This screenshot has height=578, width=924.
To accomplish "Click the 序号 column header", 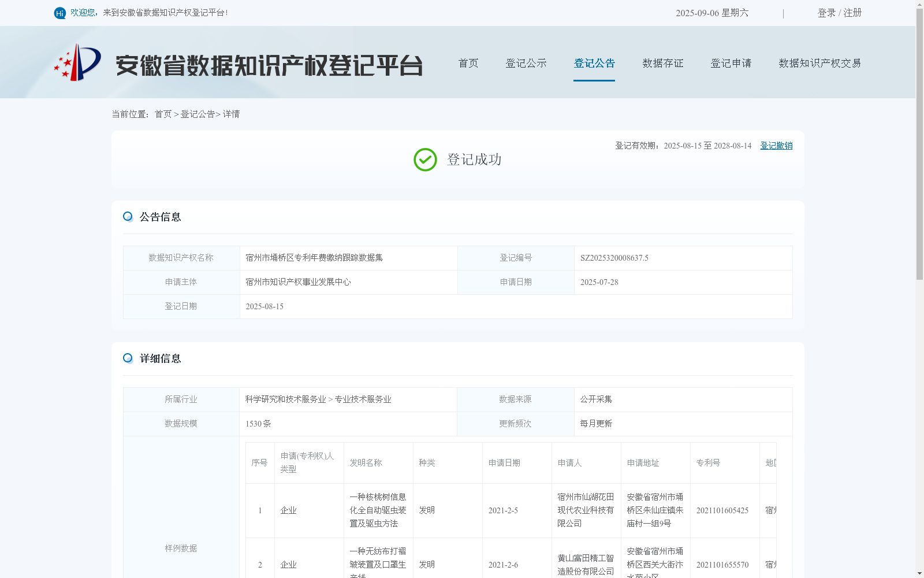I will (x=259, y=463).
